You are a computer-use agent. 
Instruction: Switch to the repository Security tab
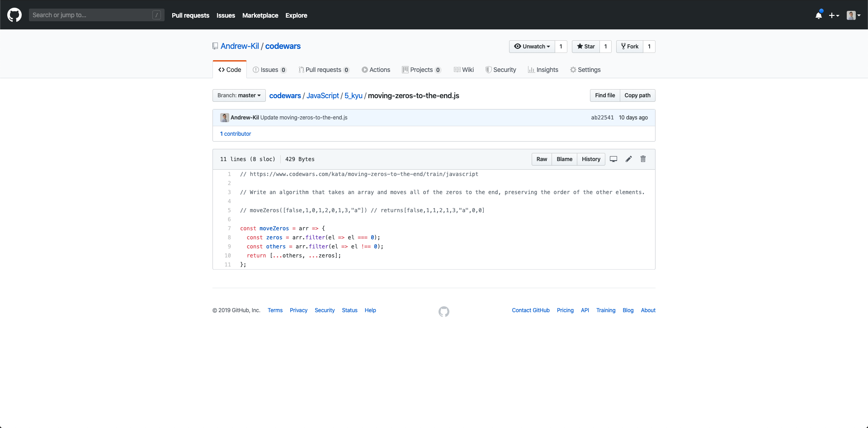point(501,70)
